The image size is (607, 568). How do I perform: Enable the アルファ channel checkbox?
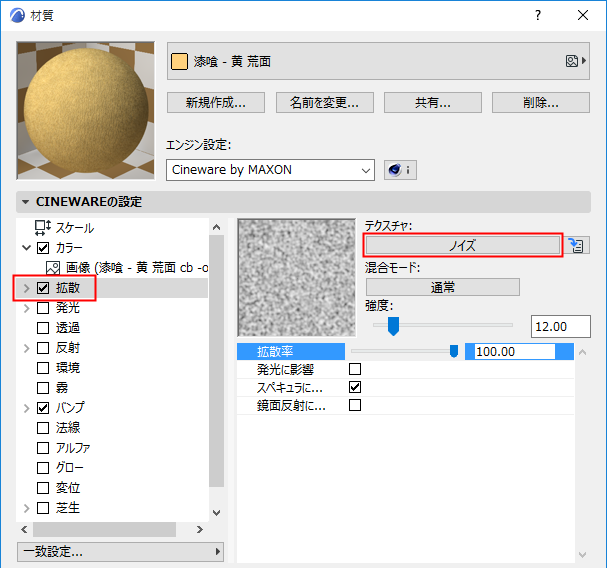click(43, 448)
